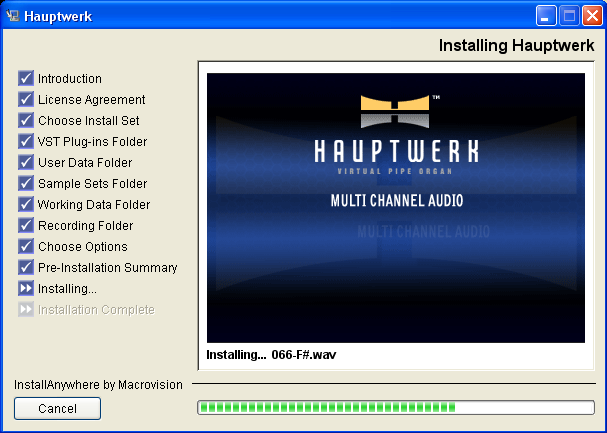Click the Pre-Installation Summary checkmark icon
The image size is (607, 433).
[x=26, y=267]
